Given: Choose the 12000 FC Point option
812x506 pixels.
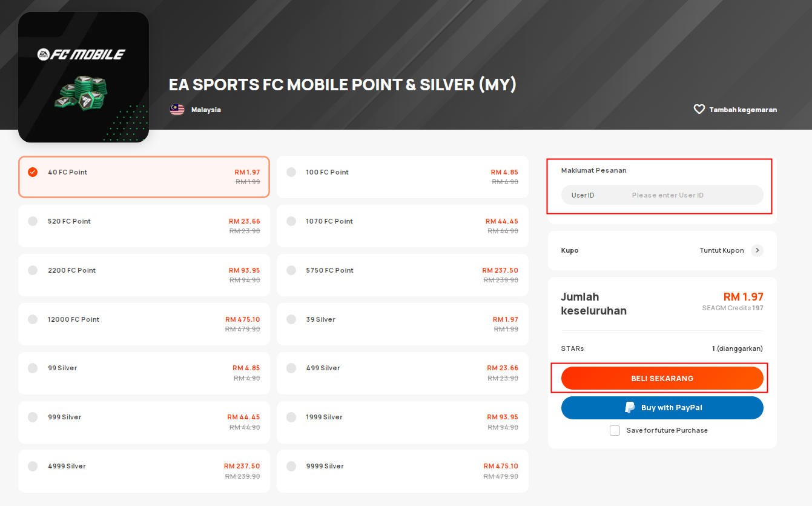Looking at the screenshot, I should 144,324.
